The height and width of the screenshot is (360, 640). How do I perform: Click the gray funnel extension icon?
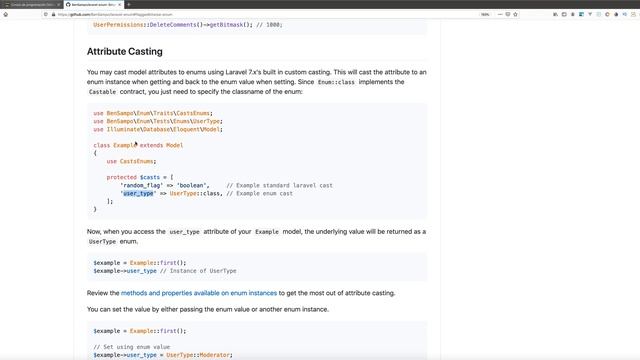click(590, 14)
